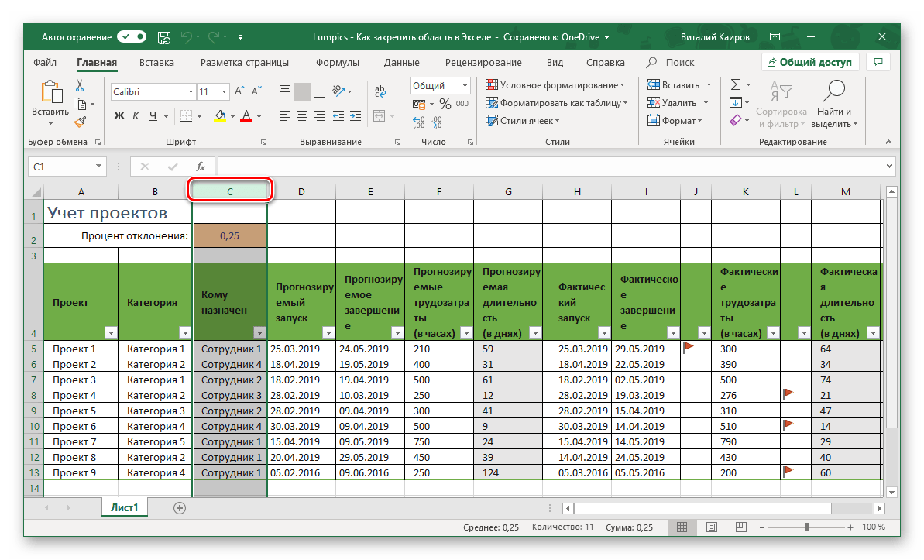Viewport: 924px width, 560px height.
Task: Toggle middle vertical alignment
Action: [302, 91]
